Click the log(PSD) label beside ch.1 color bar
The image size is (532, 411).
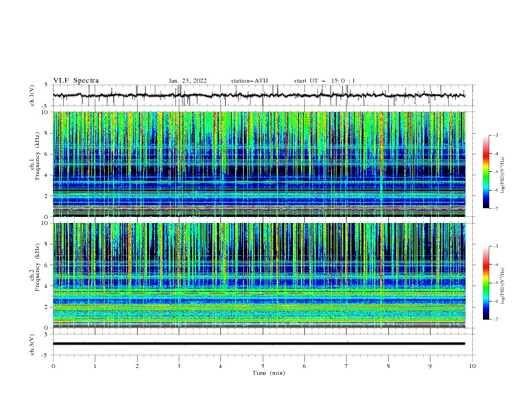503,175
